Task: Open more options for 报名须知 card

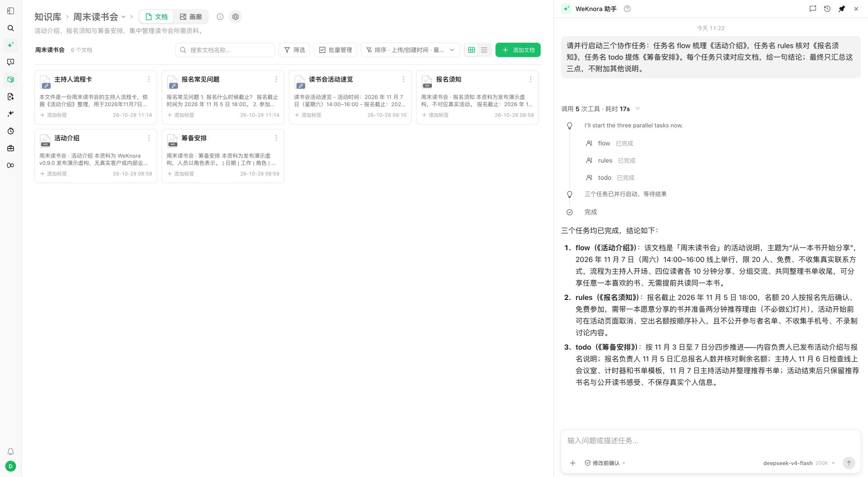Action: (x=530, y=79)
